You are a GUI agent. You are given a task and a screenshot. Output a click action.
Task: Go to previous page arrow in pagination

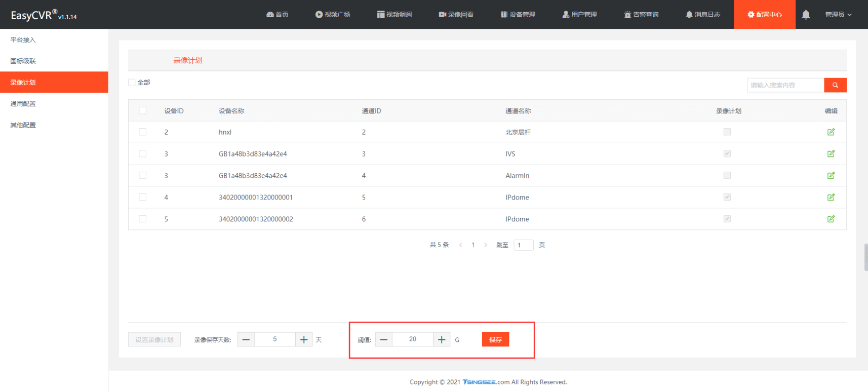[460, 245]
